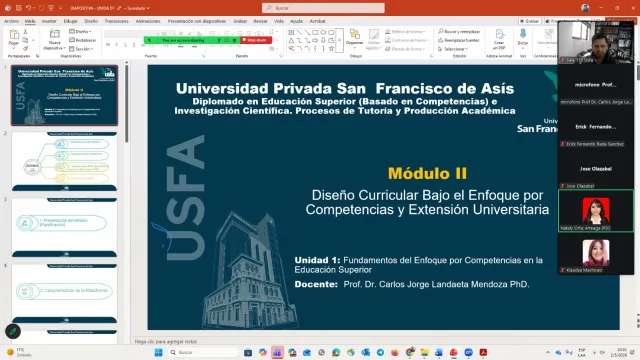Select slide 3 Presentación del Módulo thumbnail

click(64, 227)
